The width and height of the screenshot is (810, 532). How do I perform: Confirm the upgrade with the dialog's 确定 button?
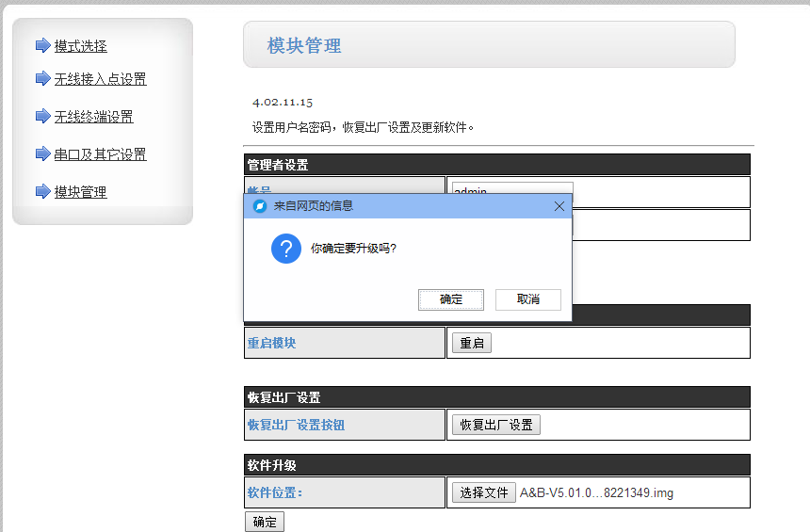[451, 299]
